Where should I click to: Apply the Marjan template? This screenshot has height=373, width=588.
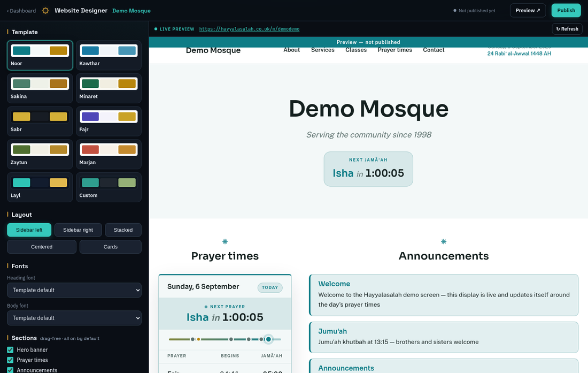109,155
